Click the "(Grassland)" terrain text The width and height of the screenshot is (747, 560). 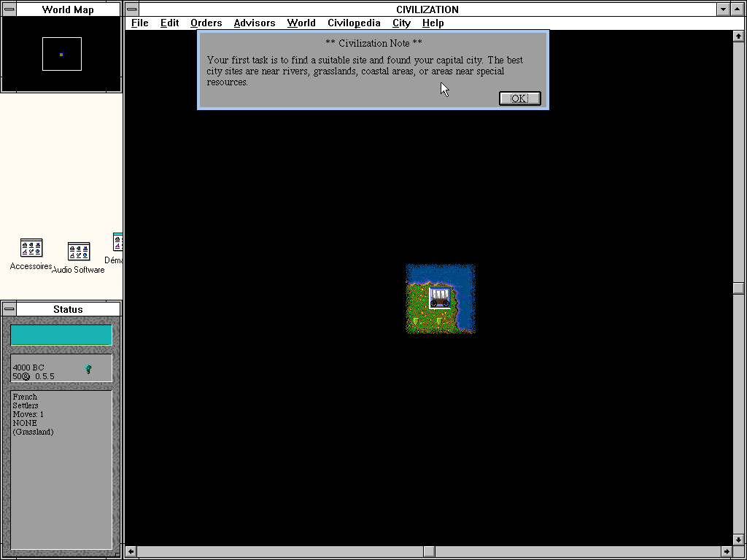(x=34, y=432)
